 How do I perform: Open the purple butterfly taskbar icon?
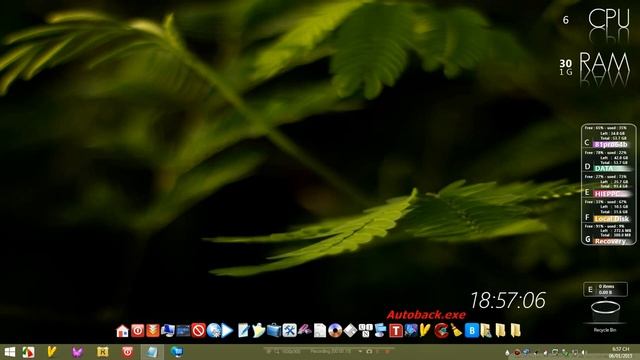click(77, 352)
